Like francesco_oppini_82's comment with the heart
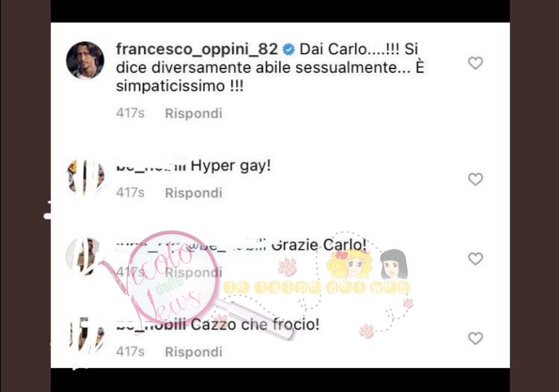The image size is (559, 392). tap(476, 63)
